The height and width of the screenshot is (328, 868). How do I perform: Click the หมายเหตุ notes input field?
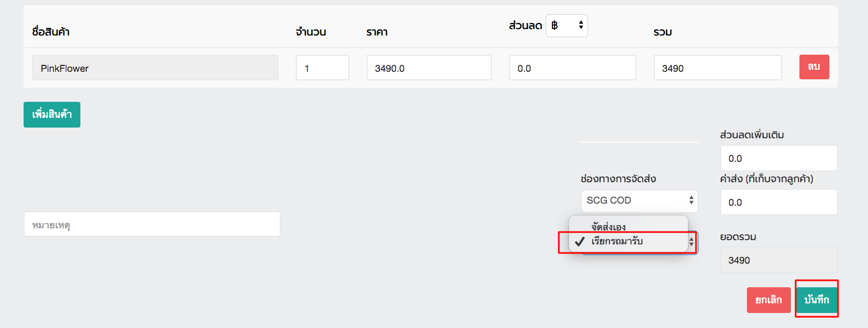click(x=152, y=223)
